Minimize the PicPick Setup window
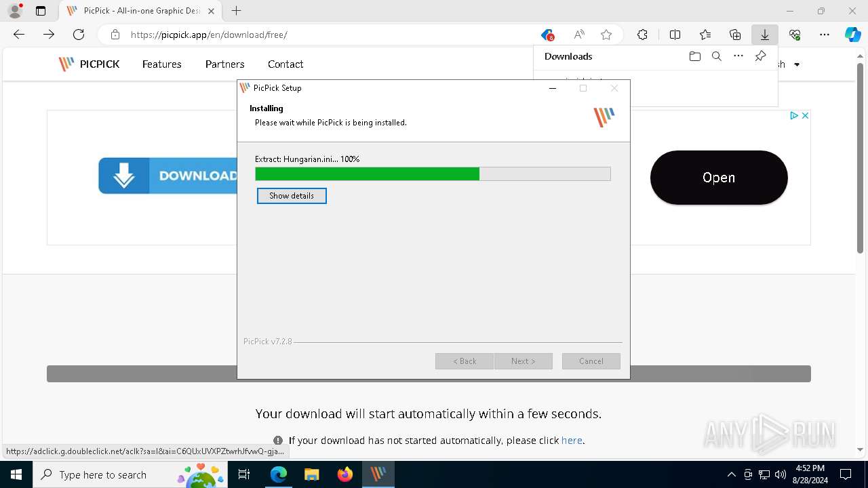The image size is (868, 488). click(x=553, y=88)
